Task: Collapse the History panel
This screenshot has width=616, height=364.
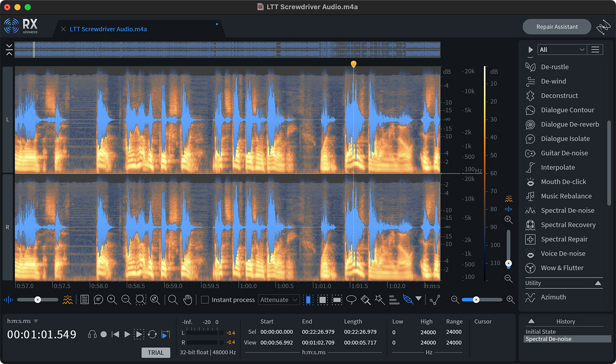Action: 532,321
